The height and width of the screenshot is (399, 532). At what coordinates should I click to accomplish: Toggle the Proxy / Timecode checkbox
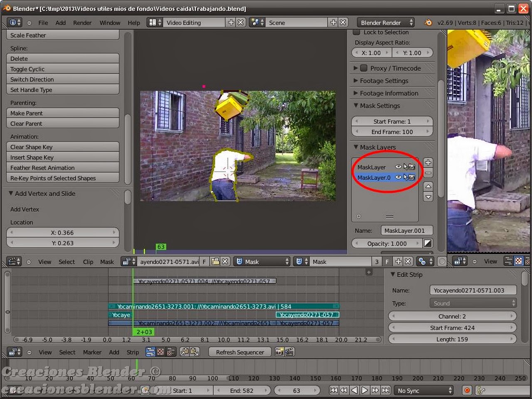[364, 68]
